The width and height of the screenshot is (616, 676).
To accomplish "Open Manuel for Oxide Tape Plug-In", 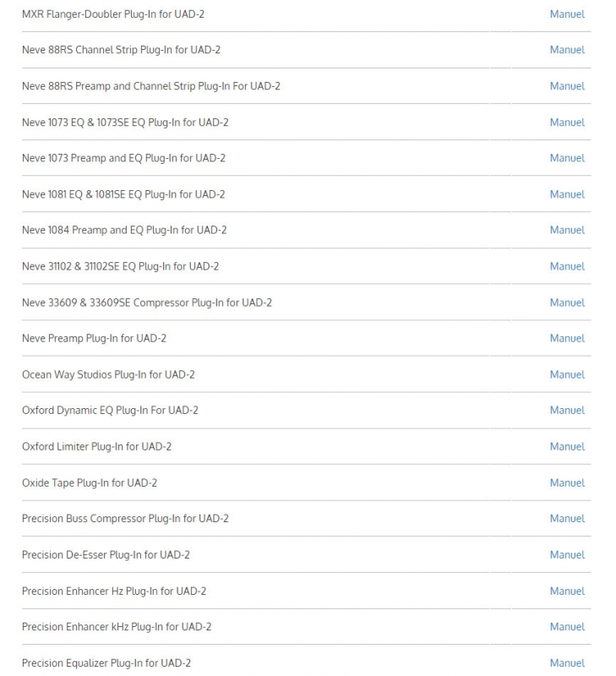I will pyautogui.click(x=566, y=482).
